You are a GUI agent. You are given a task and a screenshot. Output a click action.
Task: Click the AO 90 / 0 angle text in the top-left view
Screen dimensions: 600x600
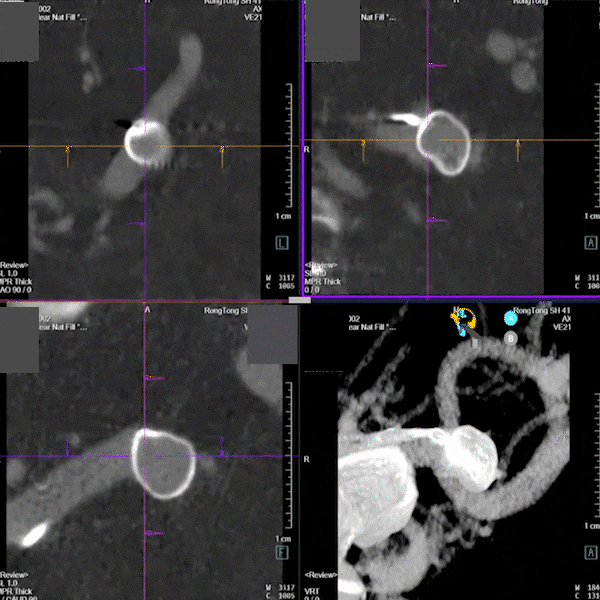16,290
